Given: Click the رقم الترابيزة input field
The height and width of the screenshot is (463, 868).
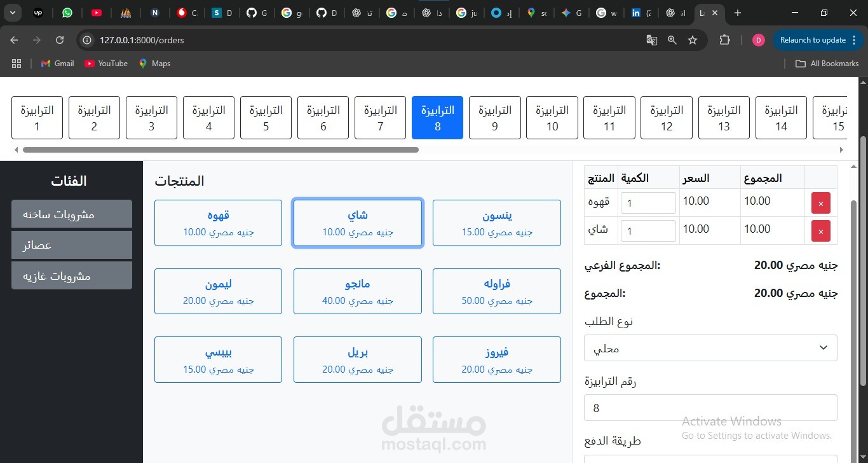Looking at the screenshot, I should pyautogui.click(x=710, y=408).
